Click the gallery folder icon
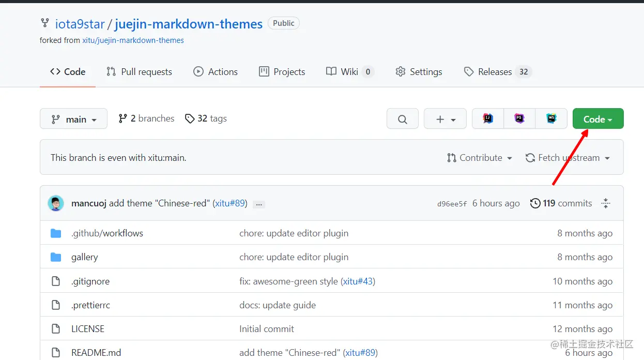The width and height of the screenshot is (644, 360). [x=56, y=257]
